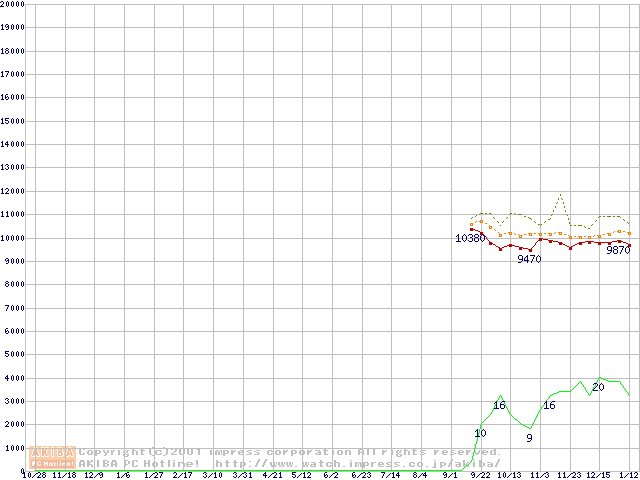
Task: Click the 20000 y-axis label
Action: (x=12, y=4)
